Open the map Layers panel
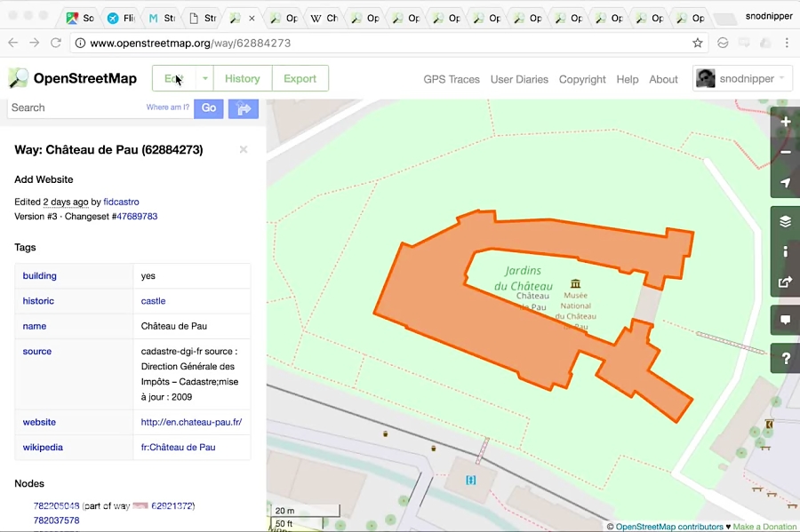The height and width of the screenshot is (532, 800). [x=785, y=221]
